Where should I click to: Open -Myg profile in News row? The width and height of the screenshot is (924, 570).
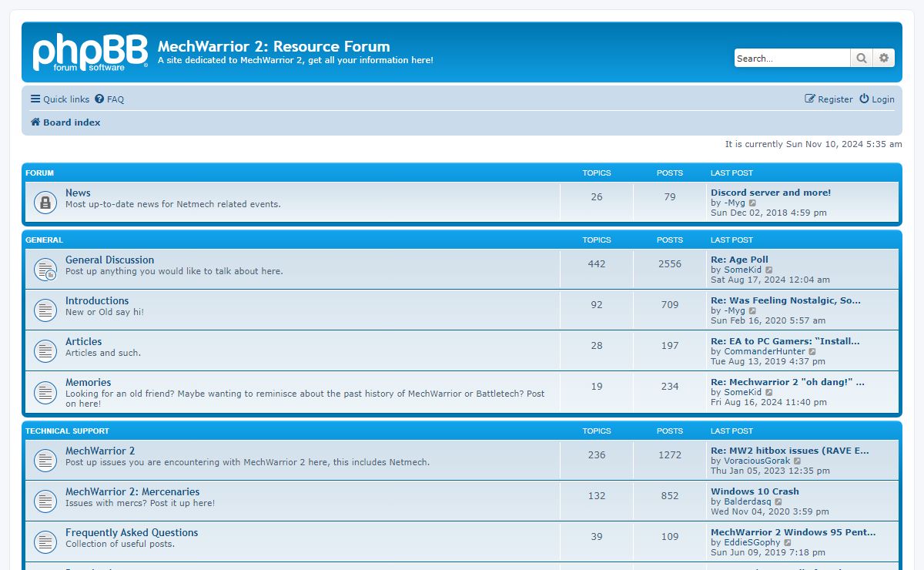coord(735,203)
